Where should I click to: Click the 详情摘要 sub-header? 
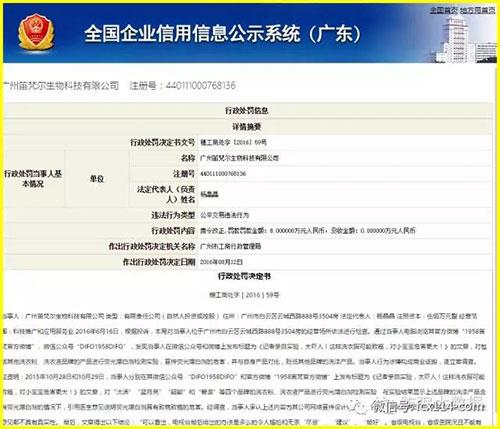click(247, 127)
